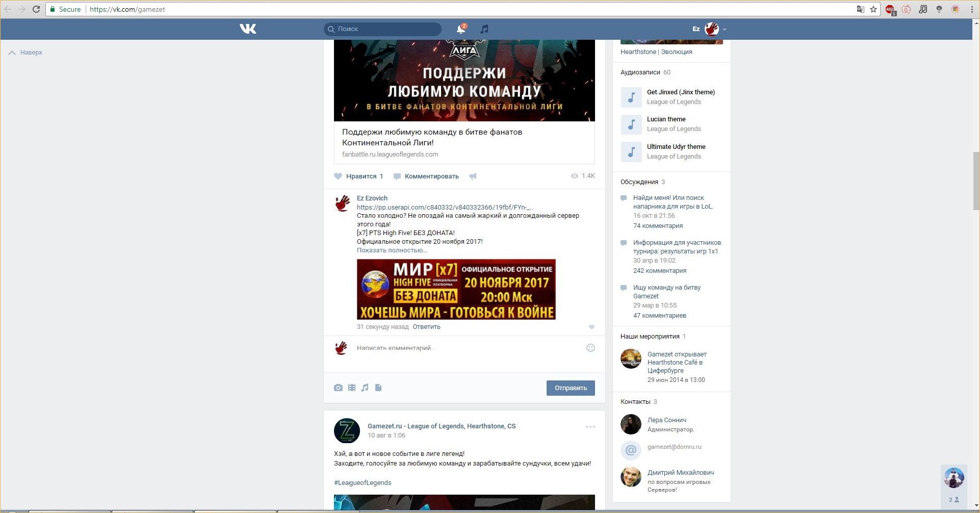Click the Hearthstone Café event thumbnail
980x513 pixels.
631,359
